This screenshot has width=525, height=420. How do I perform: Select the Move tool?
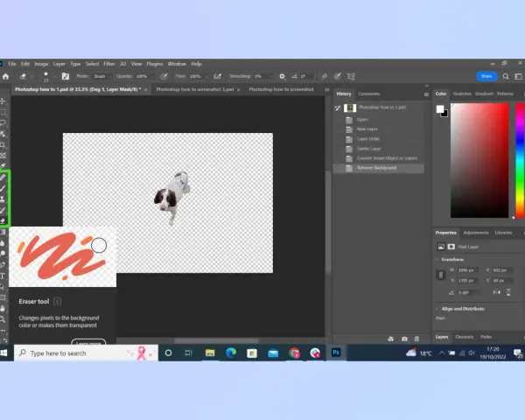[3, 101]
